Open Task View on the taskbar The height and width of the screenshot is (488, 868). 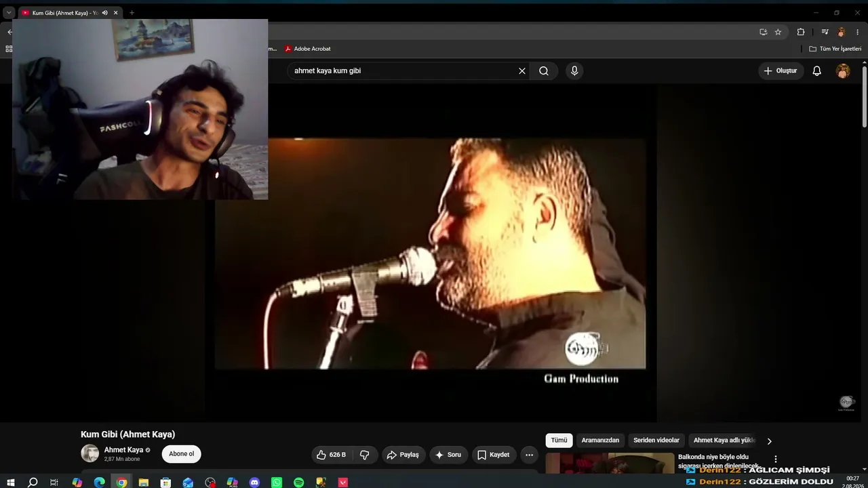click(x=54, y=483)
